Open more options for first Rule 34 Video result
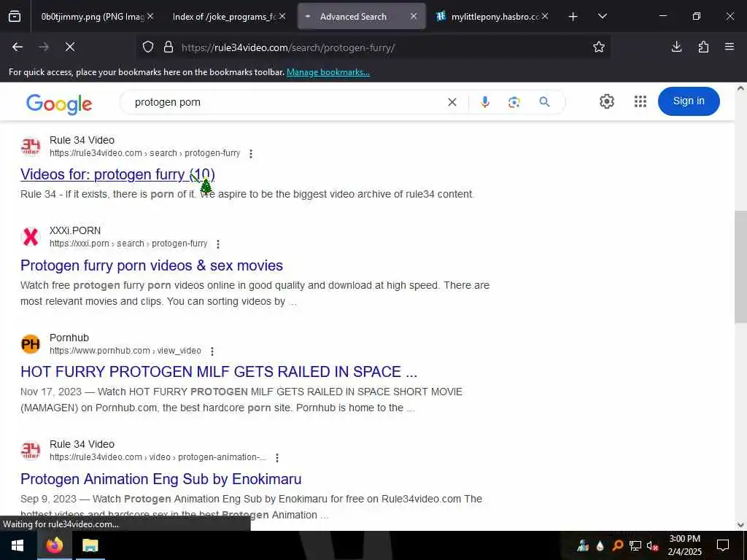Image resolution: width=747 pixels, height=560 pixels. point(251,154)
